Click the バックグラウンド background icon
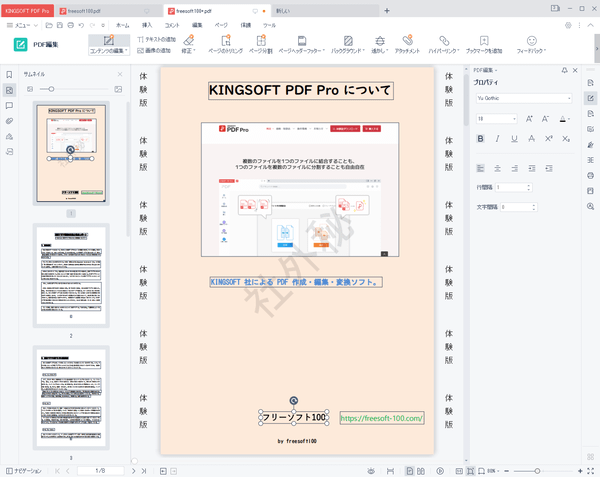600x477 pixels. pos(348,41)
